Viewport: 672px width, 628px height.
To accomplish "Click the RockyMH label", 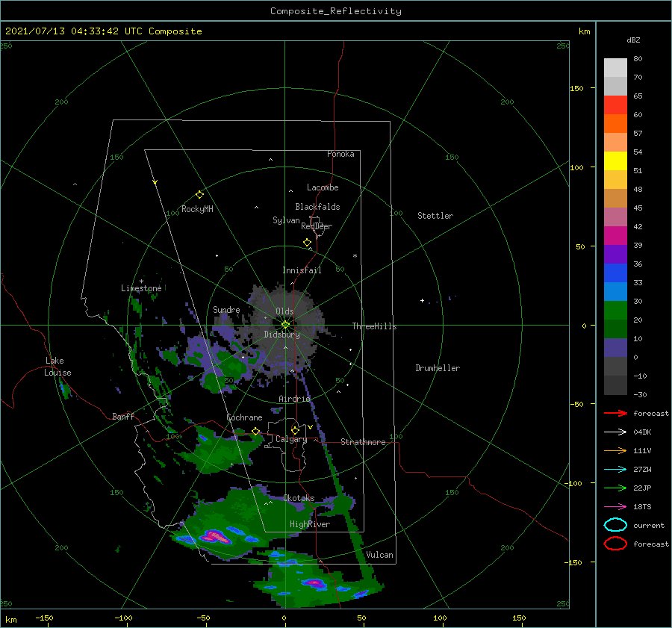I will (x=197, y=209).
